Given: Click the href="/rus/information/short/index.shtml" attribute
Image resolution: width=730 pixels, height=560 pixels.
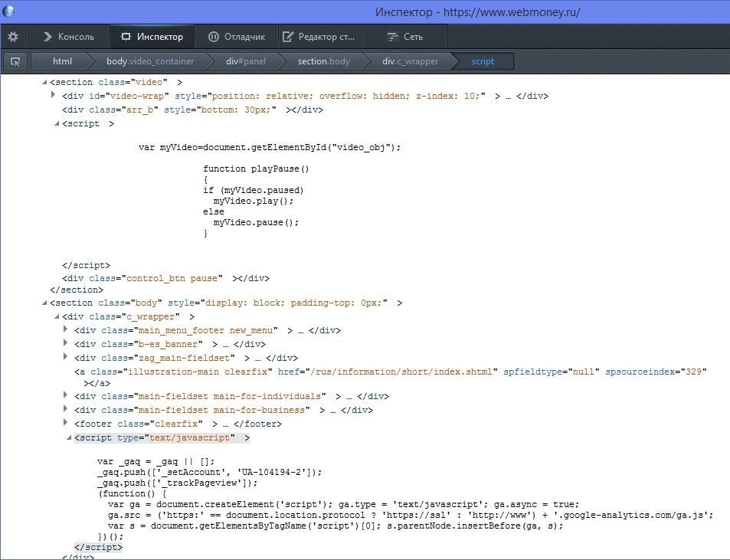Looking at the screenshot, I should pyautogui.click(x=388, y=372).
